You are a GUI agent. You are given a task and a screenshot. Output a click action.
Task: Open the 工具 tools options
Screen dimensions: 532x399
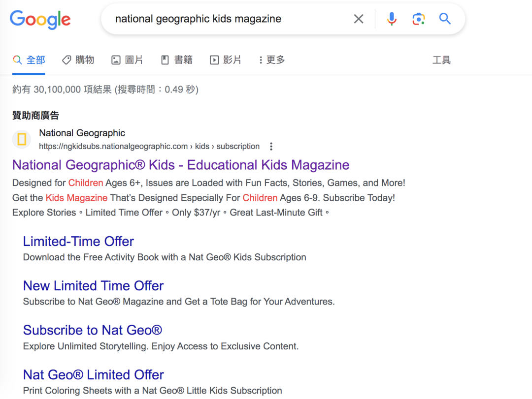tap(441, 60)
